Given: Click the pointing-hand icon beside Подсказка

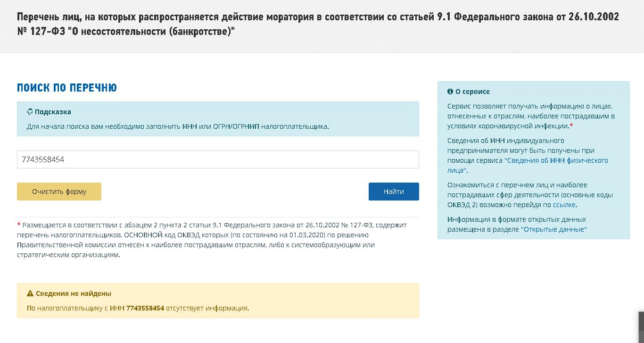Looking at the screenshot, I should [x=30, y=112].
